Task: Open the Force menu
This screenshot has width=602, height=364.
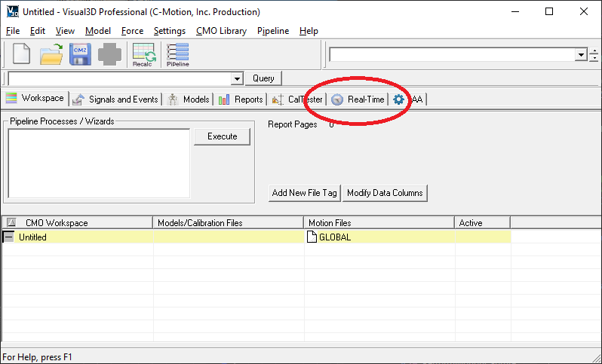Action: click(x=133, y=31)
